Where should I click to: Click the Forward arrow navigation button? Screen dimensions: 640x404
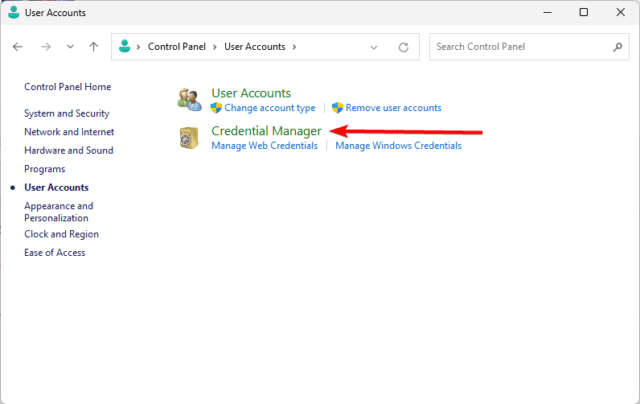(x=45, y=47)
